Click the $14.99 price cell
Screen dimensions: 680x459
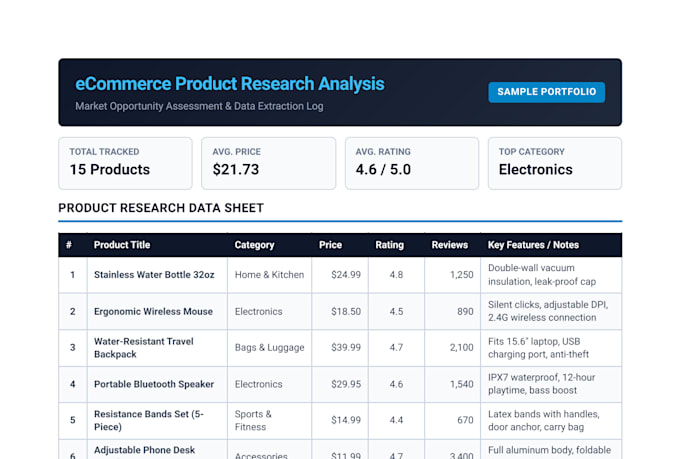pos(340,420)
